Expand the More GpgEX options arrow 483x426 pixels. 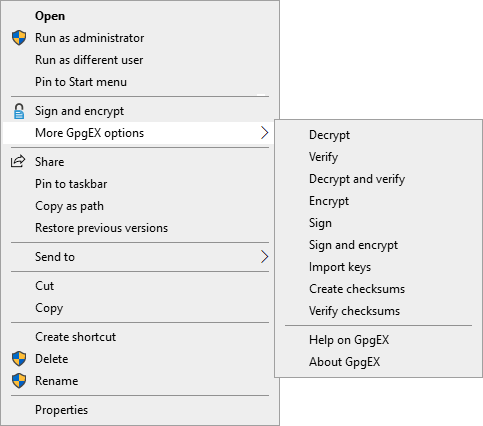point(265,133)
